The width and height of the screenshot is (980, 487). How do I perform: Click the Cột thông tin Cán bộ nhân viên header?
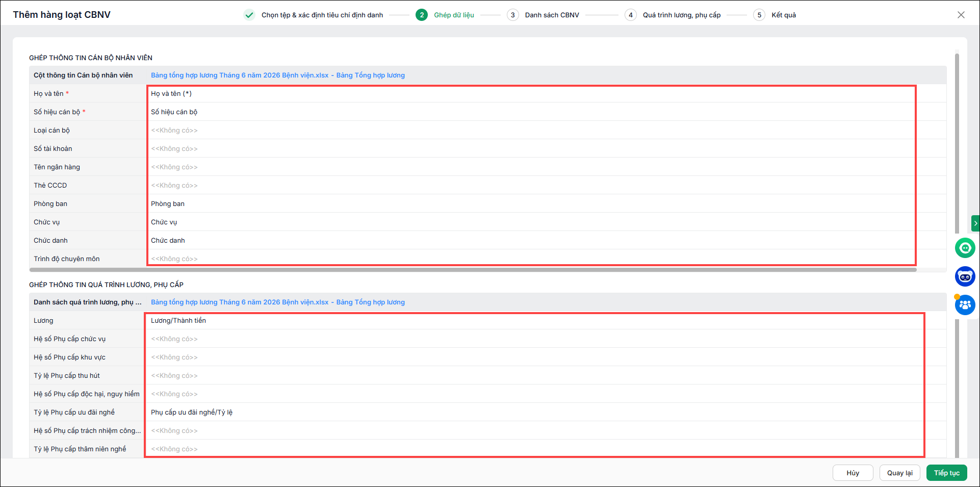pyautogui.click(x=83, y=75)
